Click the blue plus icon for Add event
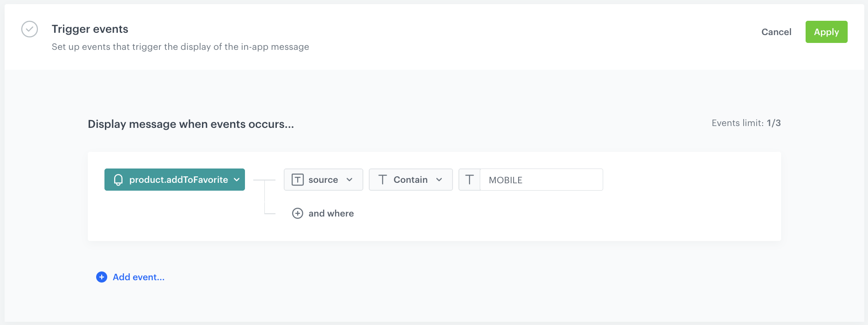This screenshot has height=325, width=868. coord(102,277)
